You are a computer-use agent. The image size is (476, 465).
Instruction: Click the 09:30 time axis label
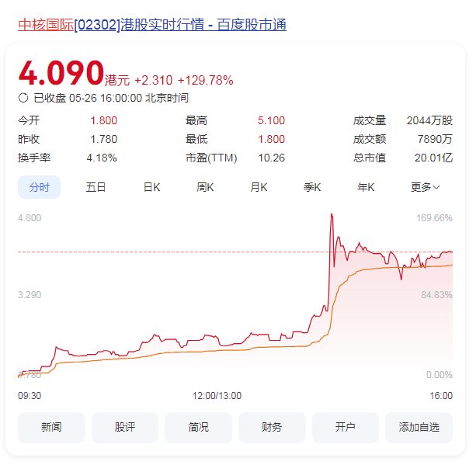point(30,396)
